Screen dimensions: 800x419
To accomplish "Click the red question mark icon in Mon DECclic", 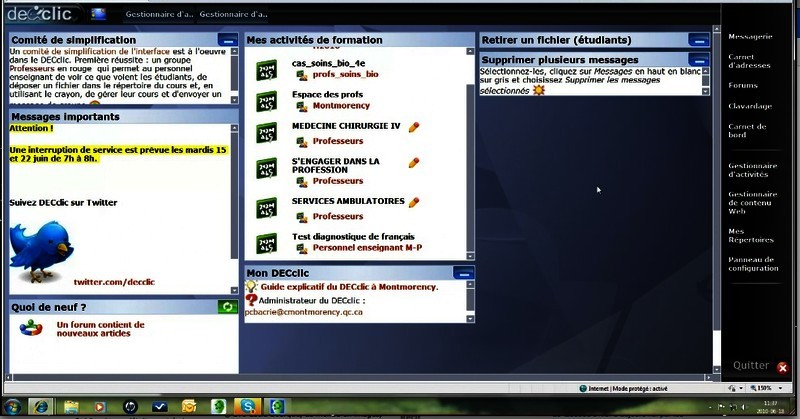I will 251,300.
